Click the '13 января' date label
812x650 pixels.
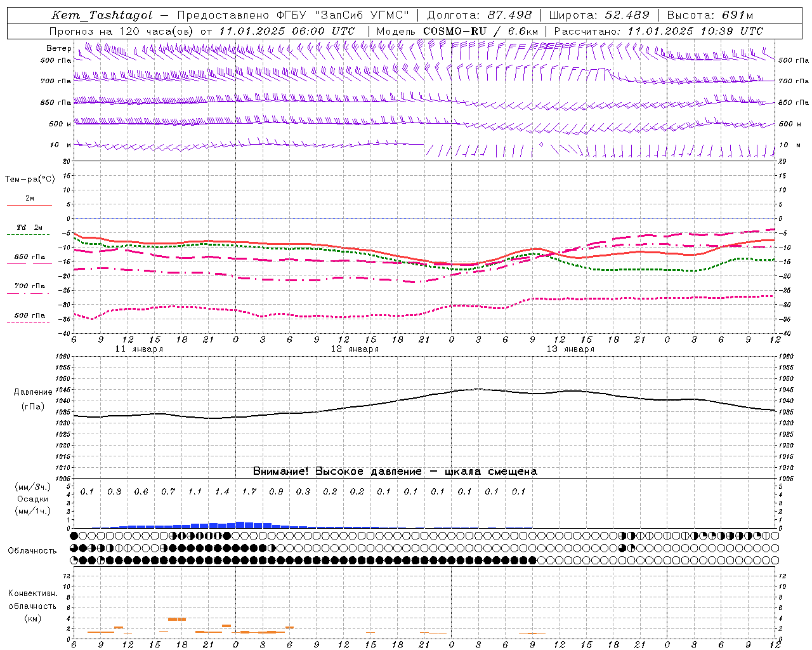point(570,349)
